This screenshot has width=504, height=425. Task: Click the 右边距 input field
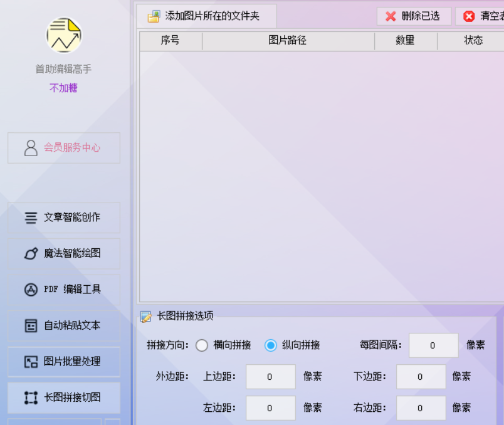point(421,408)
